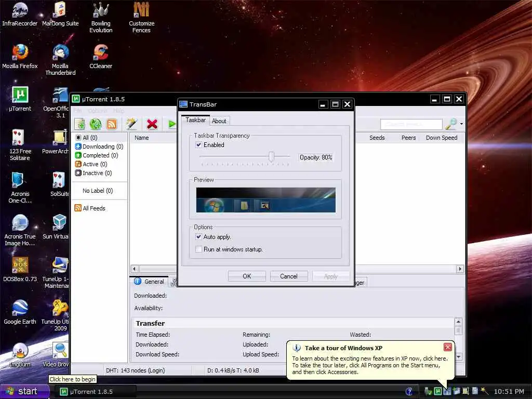This screenshot has width=532, height=399.
Task: Open ImgBurn desktop icon
Action: pos(20,355)
